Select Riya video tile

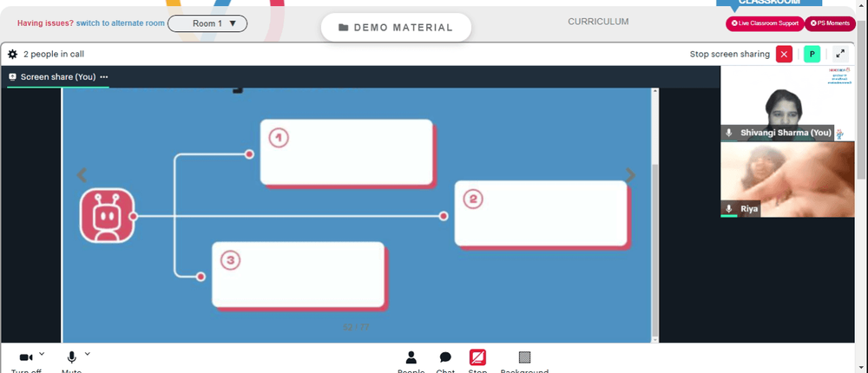[x=788, y=180]
